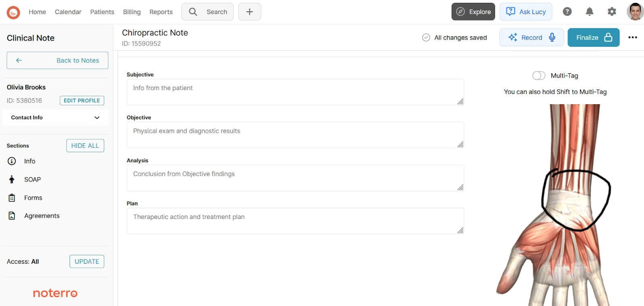Expand the Contact Info section
This screenshot has height=306, width=644.
[56, 118]
